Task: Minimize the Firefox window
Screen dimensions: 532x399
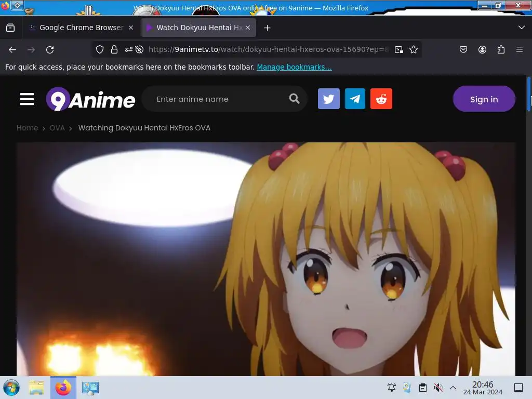Action: click(x=485, y=5)
